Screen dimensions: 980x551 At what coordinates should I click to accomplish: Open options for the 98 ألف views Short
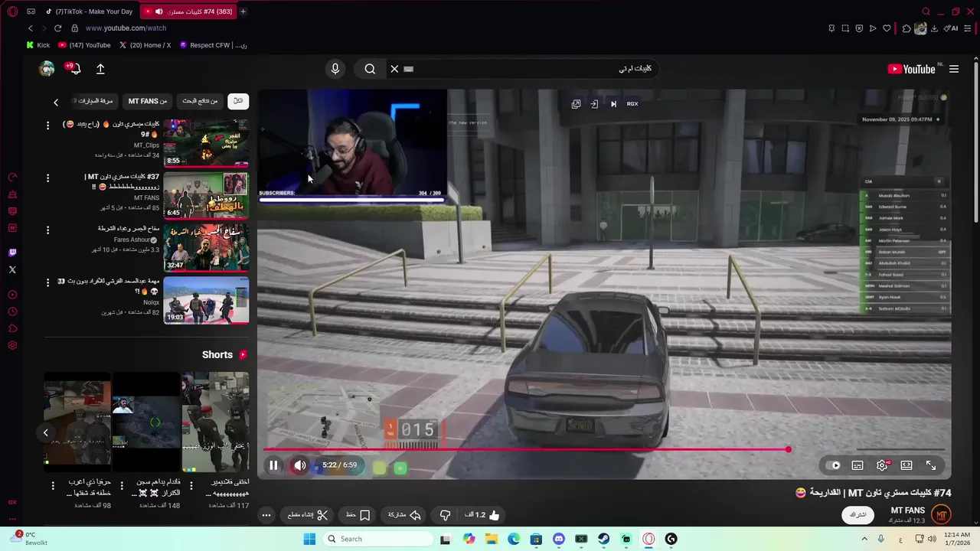tap(53, 486)
